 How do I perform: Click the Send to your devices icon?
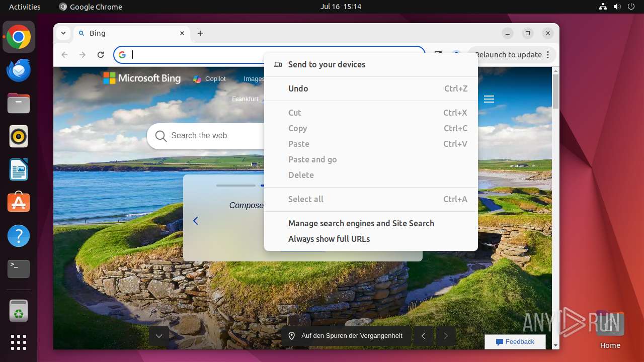(x=278, y=64)
